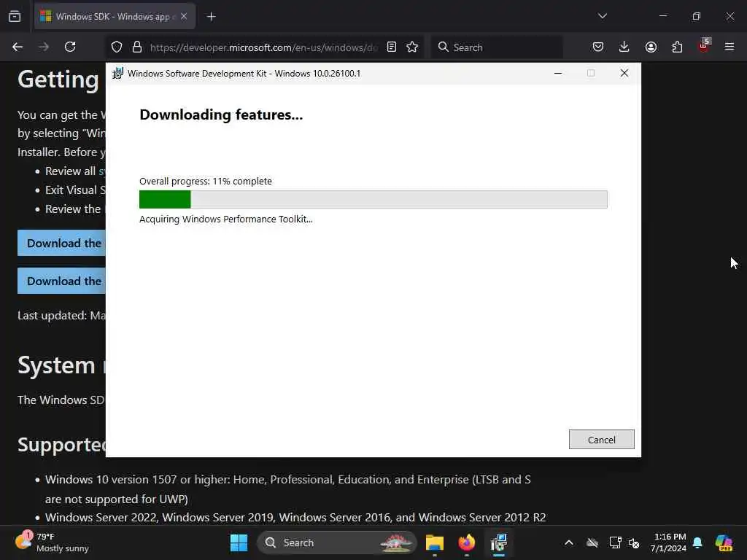Click the Overall progress 11% complete label
This screenshot has width=747, height=560.
tap(205, 181)
